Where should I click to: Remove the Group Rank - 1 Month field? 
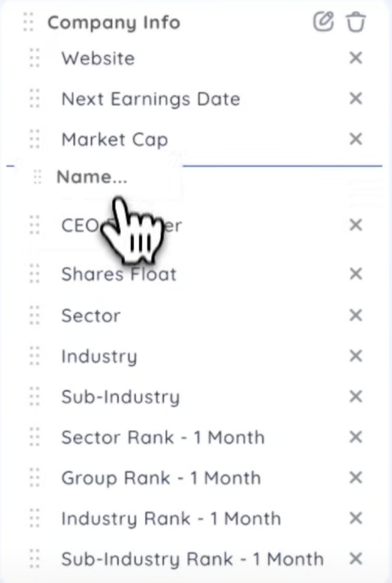click(356, 478)
